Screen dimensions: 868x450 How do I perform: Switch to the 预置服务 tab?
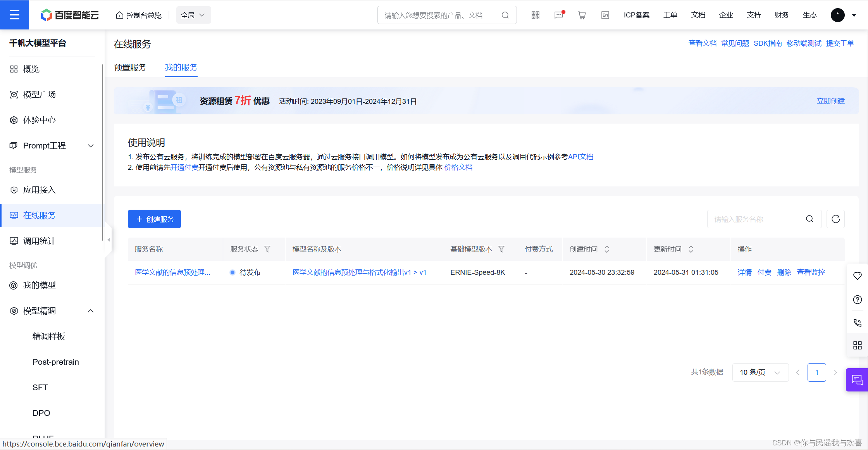pyautogui.click(x=130, y=67)
